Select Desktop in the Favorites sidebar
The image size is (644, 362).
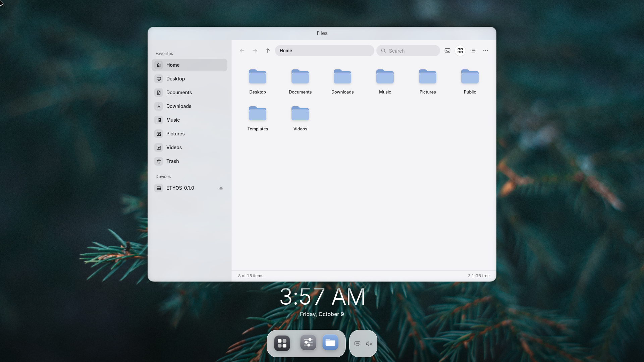tap(190, 79)
